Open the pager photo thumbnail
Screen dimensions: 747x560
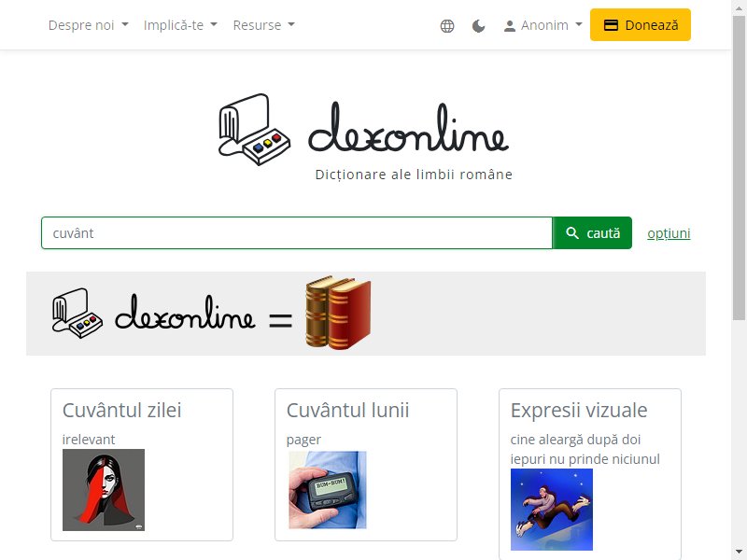(328, 490)
